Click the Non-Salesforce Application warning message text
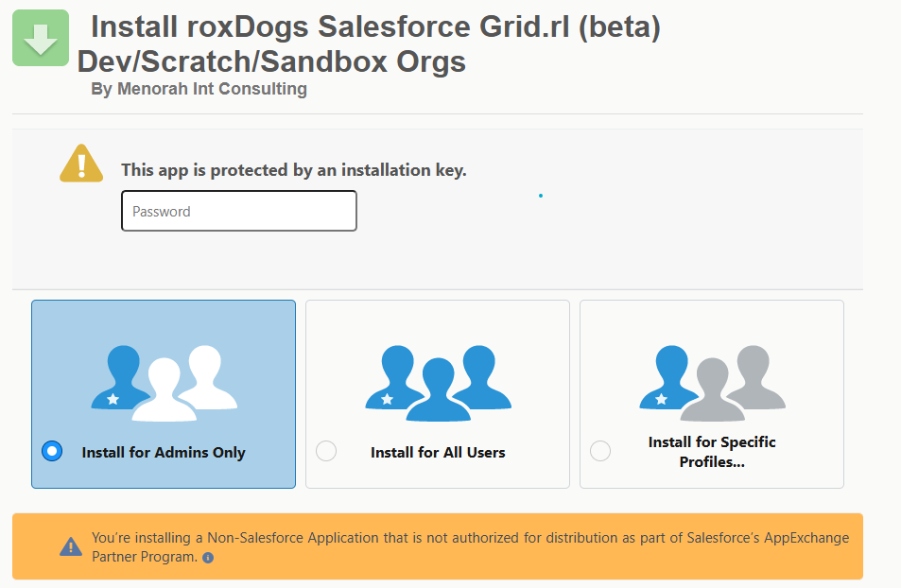Viewport: 901px width, 588px height. point(470,546)
